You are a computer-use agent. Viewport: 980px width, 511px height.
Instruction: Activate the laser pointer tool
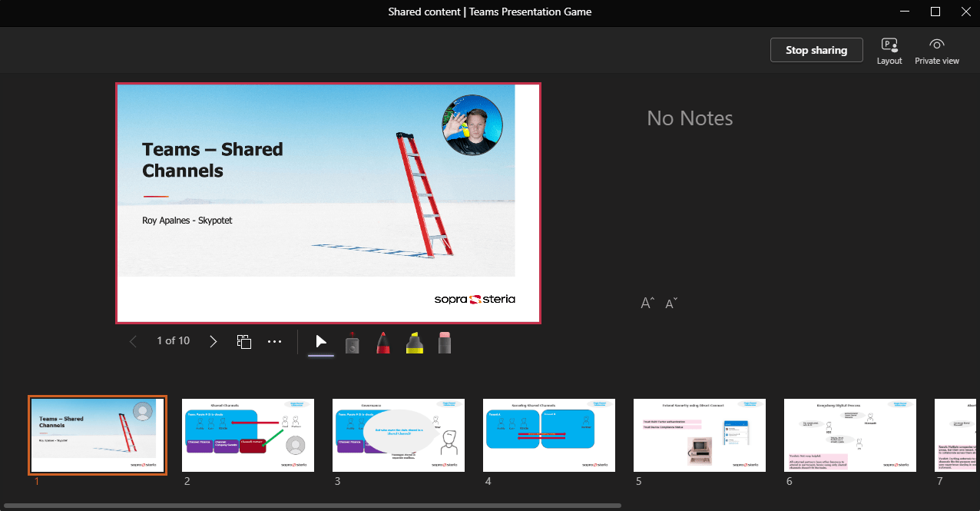(x=352, y=341)
